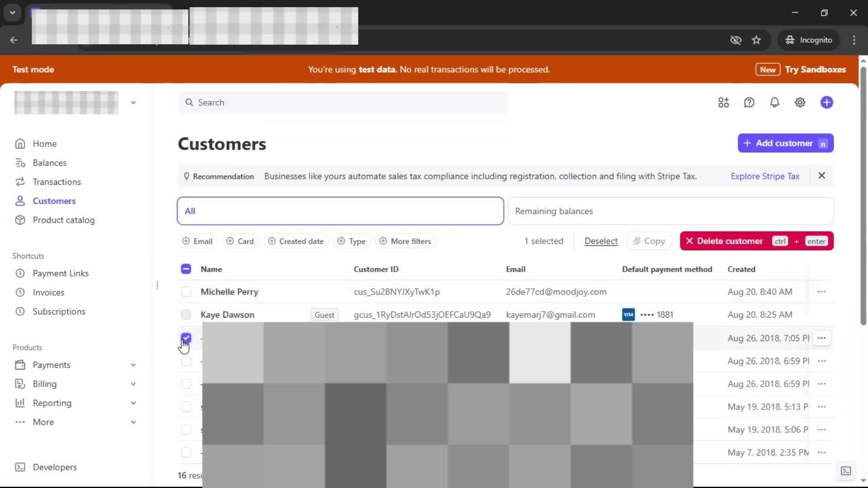Screen dimensions: 868x488
Task: Open the shell console icon at bottom right
Action: point(845,471)
